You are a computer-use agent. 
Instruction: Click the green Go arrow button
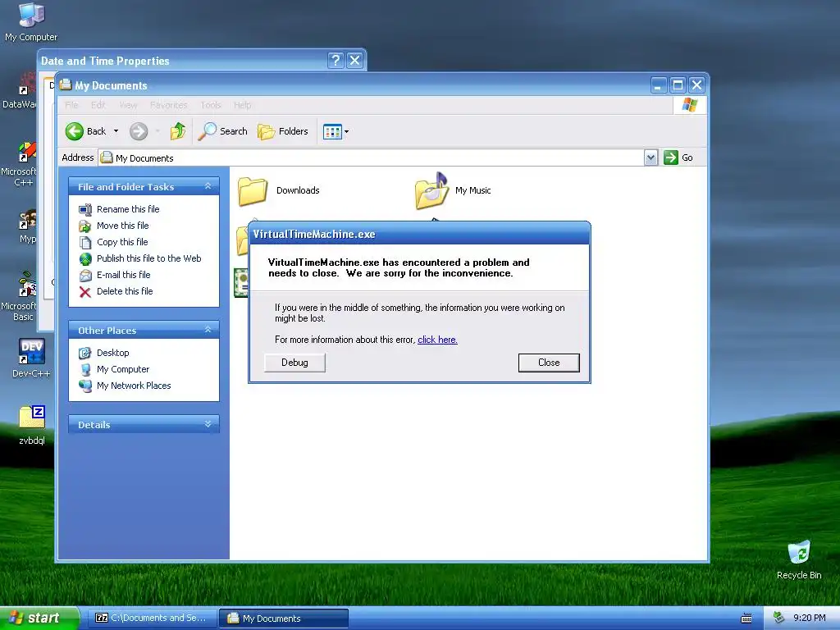click(671, 157)
